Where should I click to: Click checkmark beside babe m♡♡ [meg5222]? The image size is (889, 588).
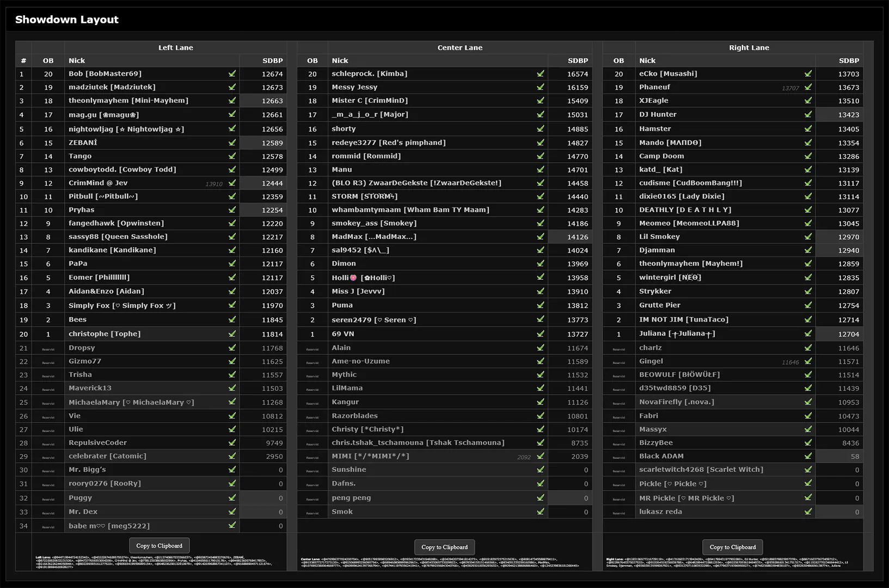[x=232, y=525]
